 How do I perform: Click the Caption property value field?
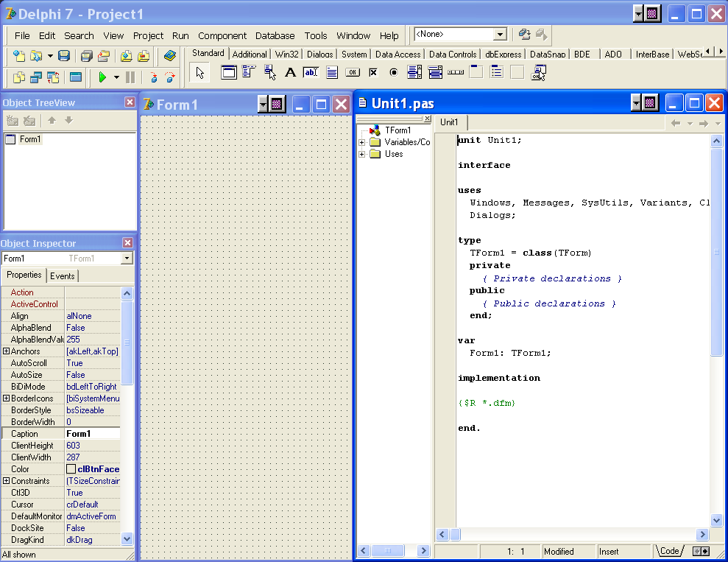pyautogui.click(x=92, y=434)
